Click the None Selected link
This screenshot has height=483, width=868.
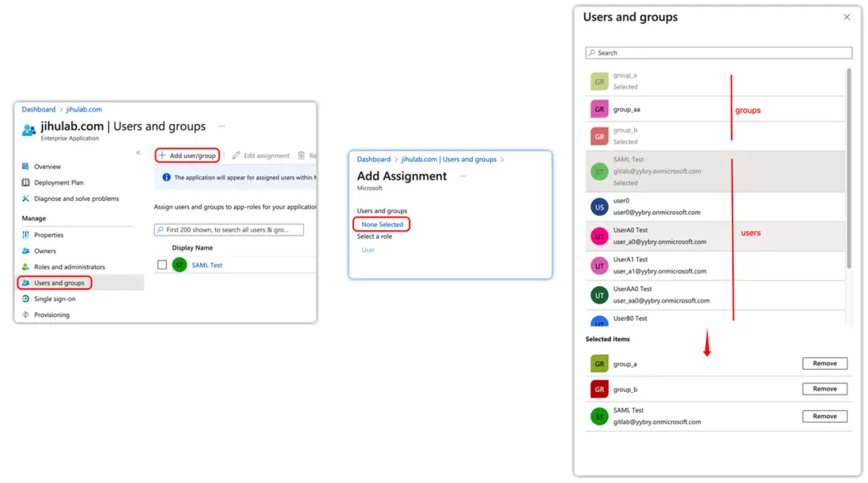click(382, 225)
